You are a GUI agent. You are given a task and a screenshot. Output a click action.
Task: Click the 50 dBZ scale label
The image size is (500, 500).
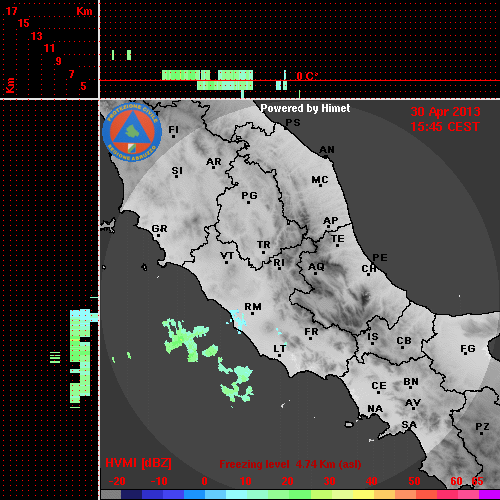click(x=414, y=481)
